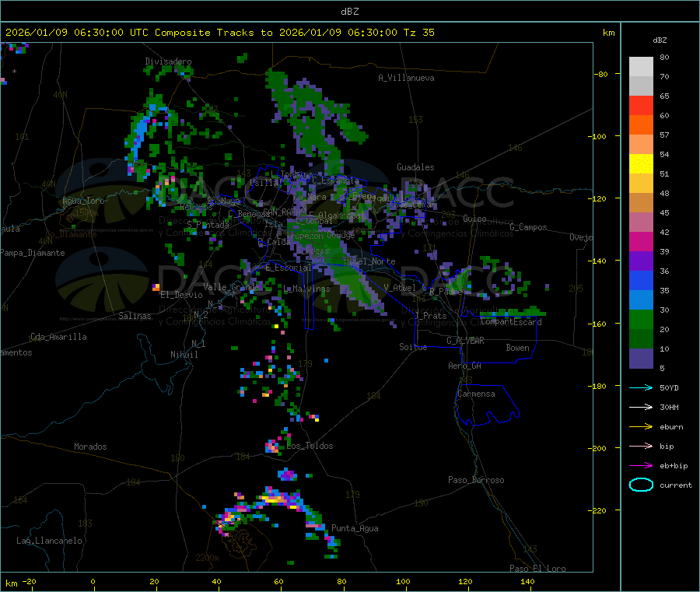
Task: Select the red 60-65 dBZ swatch
Action: click(641, 105)
